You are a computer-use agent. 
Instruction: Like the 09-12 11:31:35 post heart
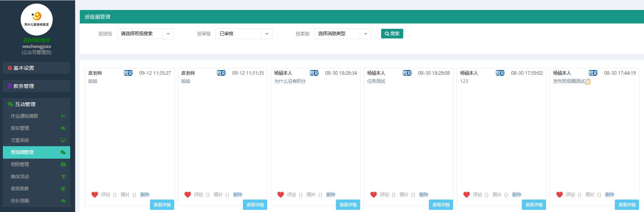[188, 195]
